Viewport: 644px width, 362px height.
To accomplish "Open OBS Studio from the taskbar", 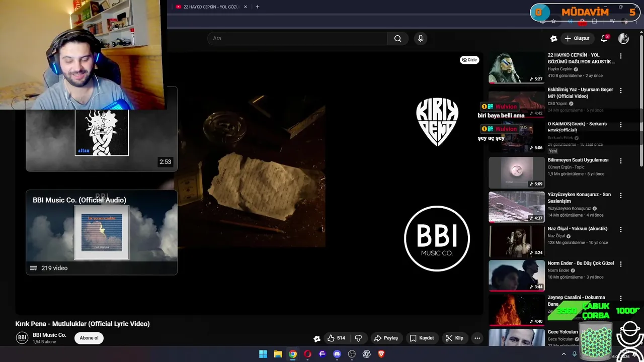I will click(x=352, y=354).
